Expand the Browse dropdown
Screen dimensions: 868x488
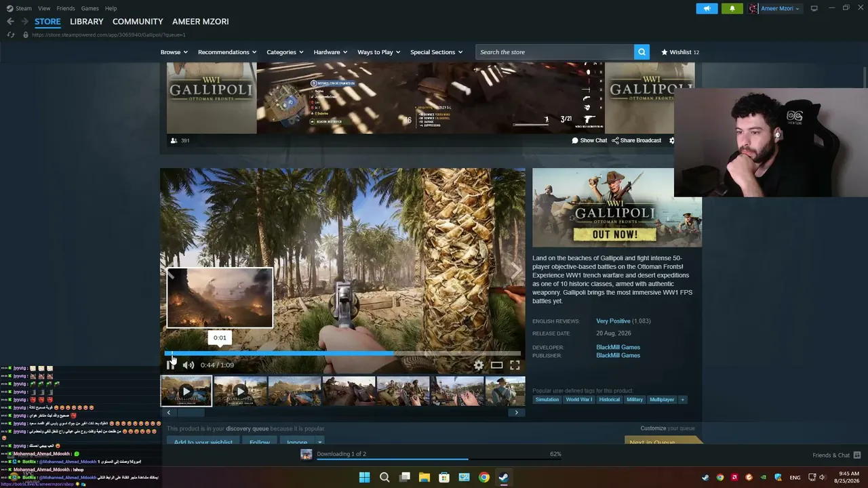(174, 52)
